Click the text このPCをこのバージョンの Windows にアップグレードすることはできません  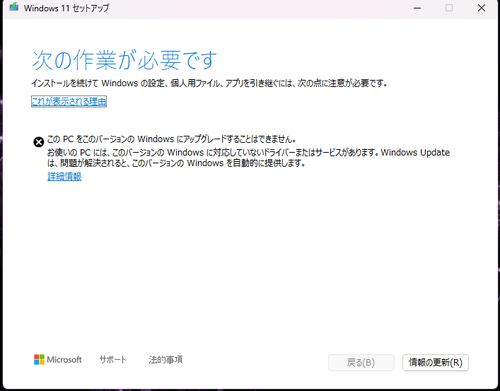[171, 139]
